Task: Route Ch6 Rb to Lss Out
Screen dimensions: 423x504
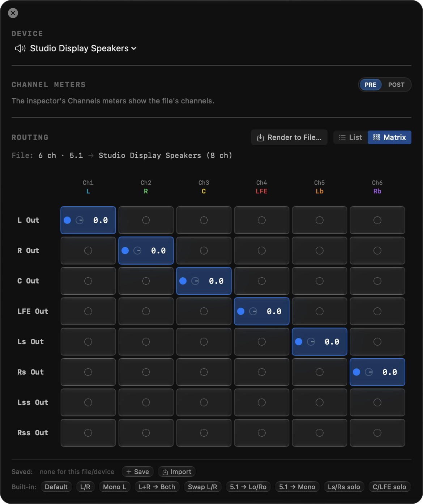Action: click(x=377, y=402)
